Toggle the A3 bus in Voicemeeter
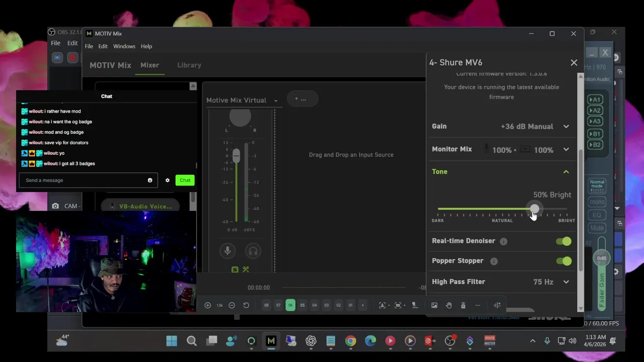 (x=595, y=122)
